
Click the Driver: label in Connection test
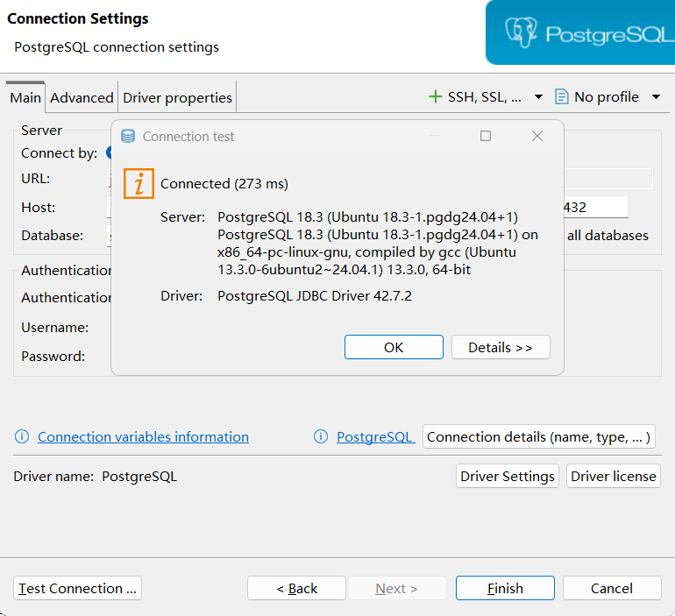181,296
